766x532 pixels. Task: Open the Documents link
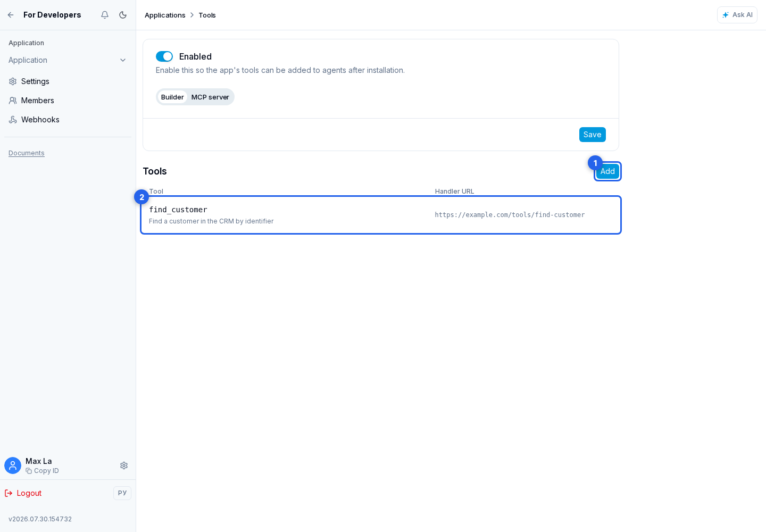[27, 153]
